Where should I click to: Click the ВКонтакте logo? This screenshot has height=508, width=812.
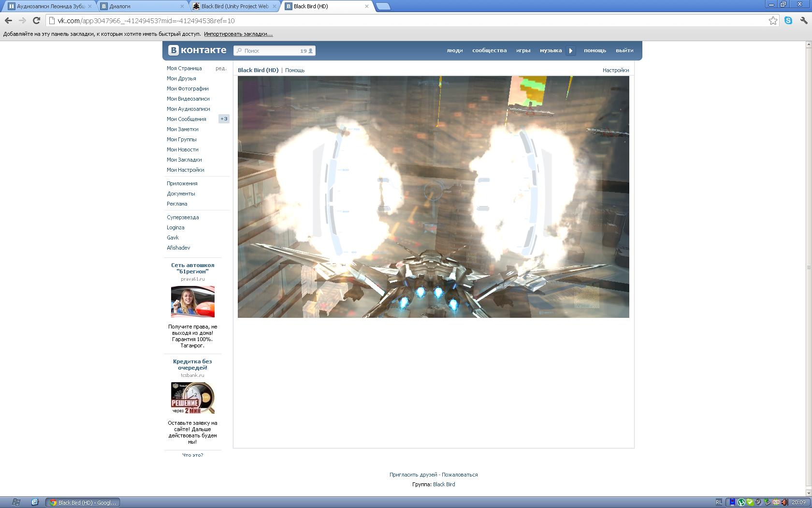point(197,50)
